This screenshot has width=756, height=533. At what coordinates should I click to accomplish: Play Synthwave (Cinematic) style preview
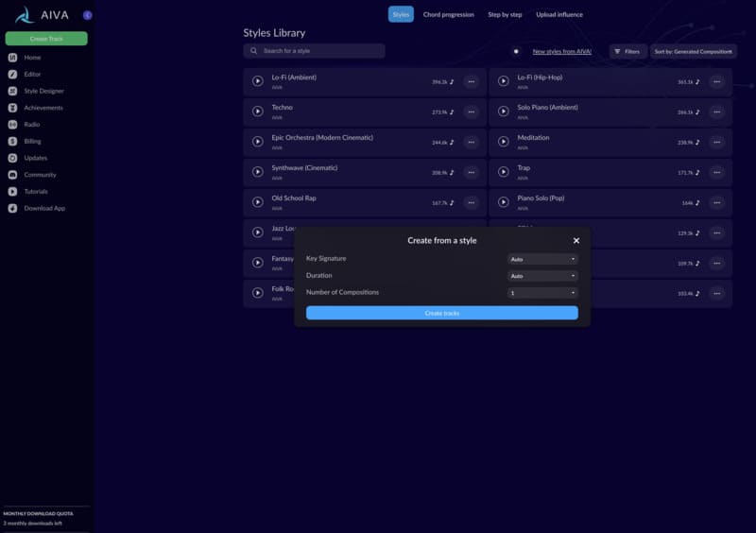(258, 172)
